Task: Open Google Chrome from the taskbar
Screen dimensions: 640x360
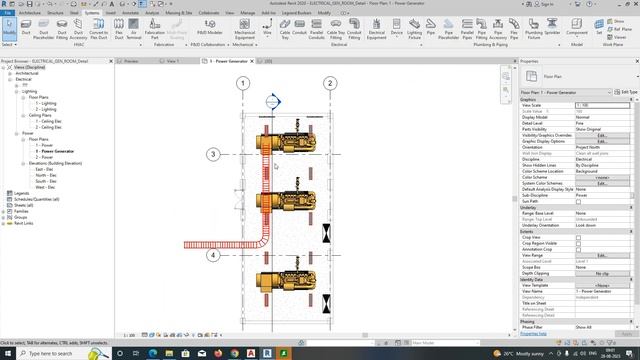Action: (x=234, y=353)
